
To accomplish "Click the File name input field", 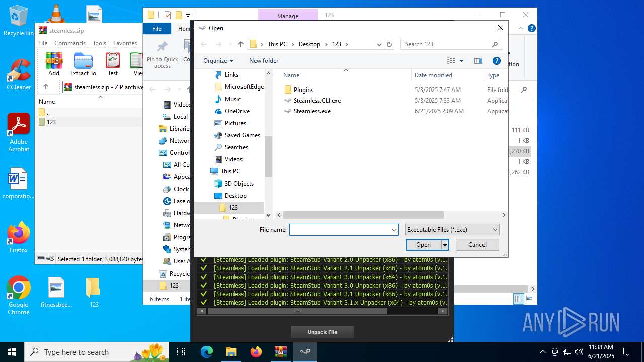I will [340, 230].
